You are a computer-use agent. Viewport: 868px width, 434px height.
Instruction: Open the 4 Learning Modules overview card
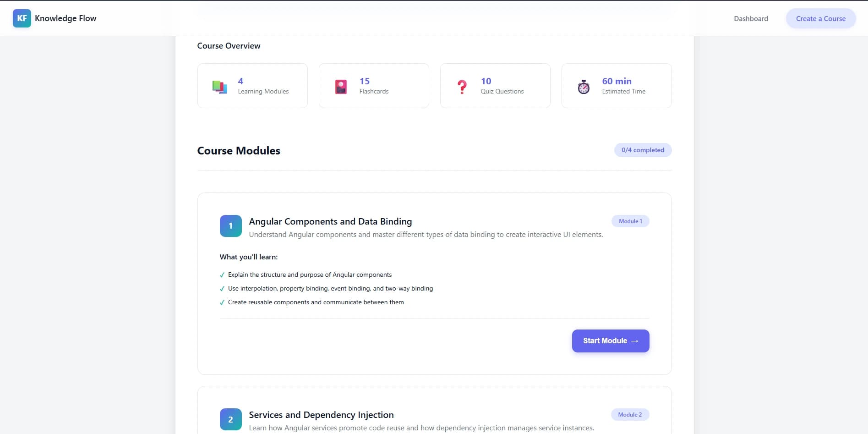coord(252,86)
